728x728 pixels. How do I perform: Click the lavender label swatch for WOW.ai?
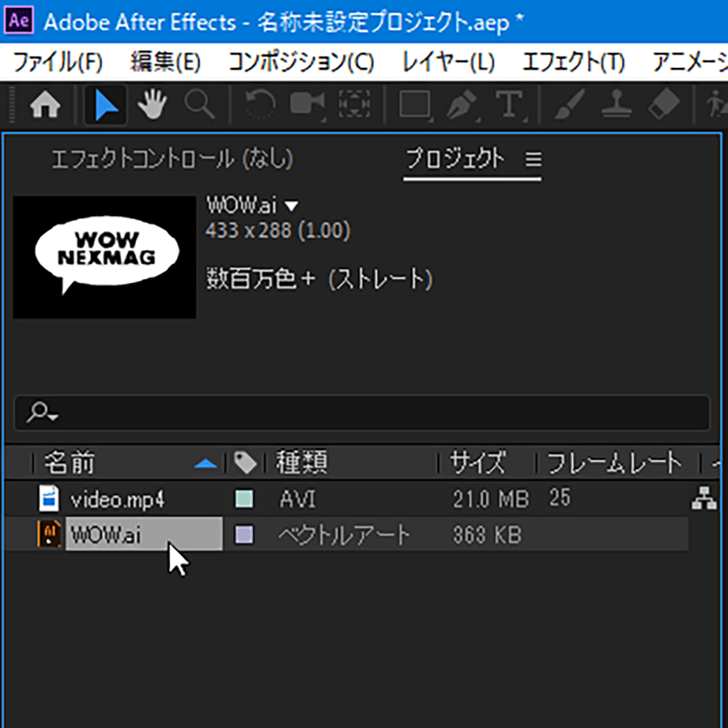pos(244,535)
